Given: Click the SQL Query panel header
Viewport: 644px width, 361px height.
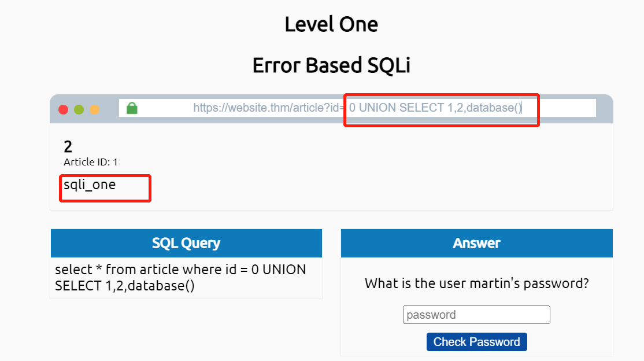Looking at the screenshot, I should [186, 243].
